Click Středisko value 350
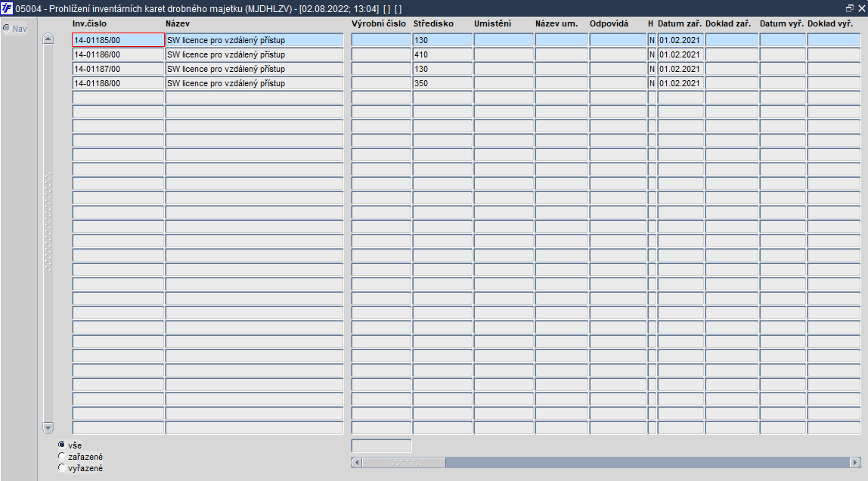Viewport: 868px width, 481px height. [442, 83]
